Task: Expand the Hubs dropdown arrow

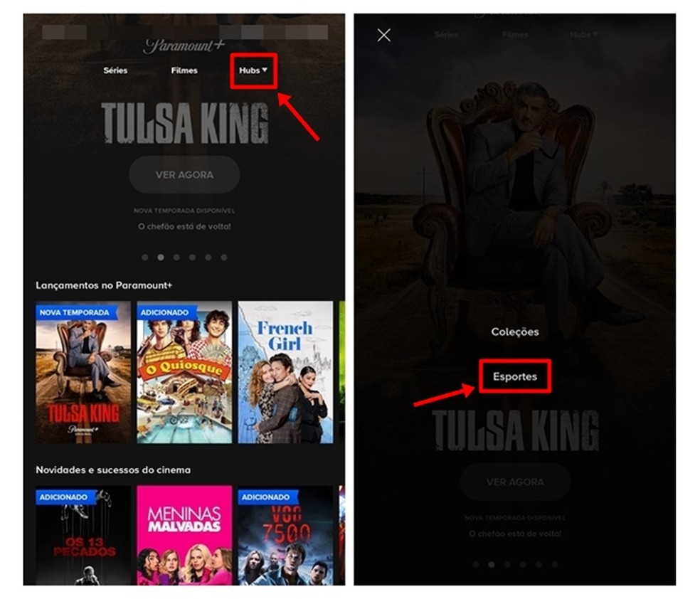Action: [265, 70]
